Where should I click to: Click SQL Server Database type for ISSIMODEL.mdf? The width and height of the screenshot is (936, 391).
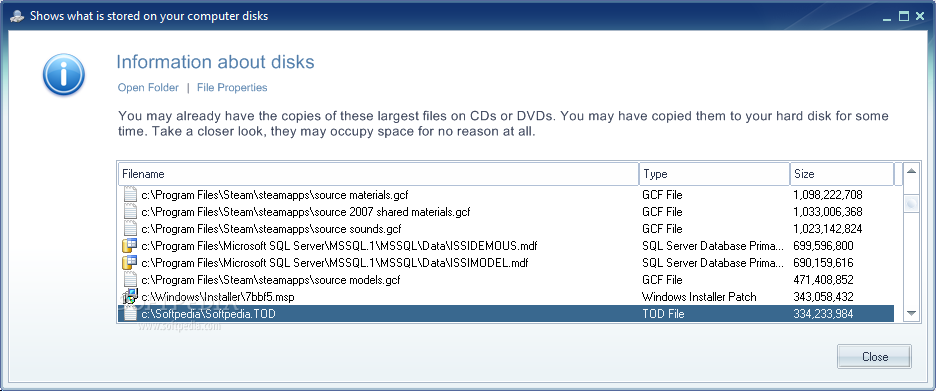713,263
